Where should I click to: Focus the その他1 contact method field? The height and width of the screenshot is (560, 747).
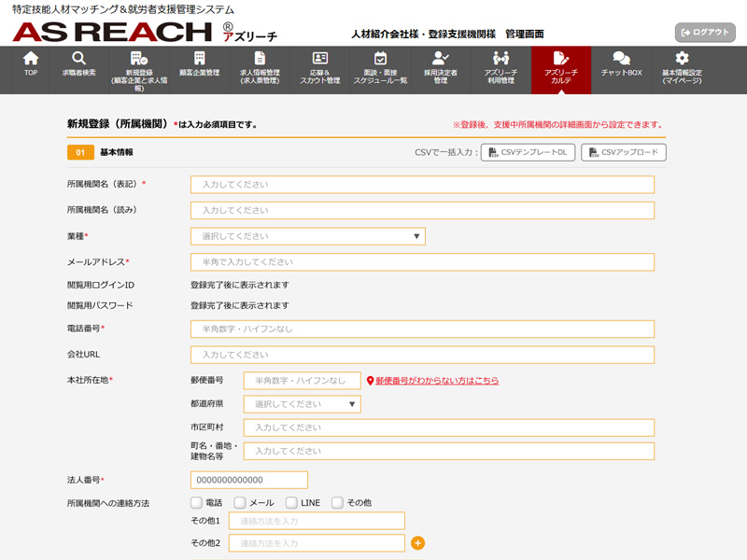pos(317,521)
